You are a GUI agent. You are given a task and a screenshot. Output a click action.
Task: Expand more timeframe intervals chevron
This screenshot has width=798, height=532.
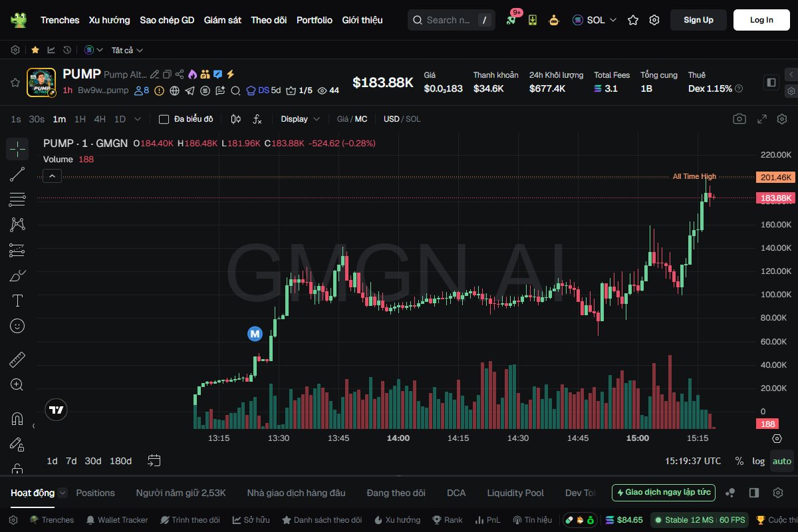pos(138,119)
